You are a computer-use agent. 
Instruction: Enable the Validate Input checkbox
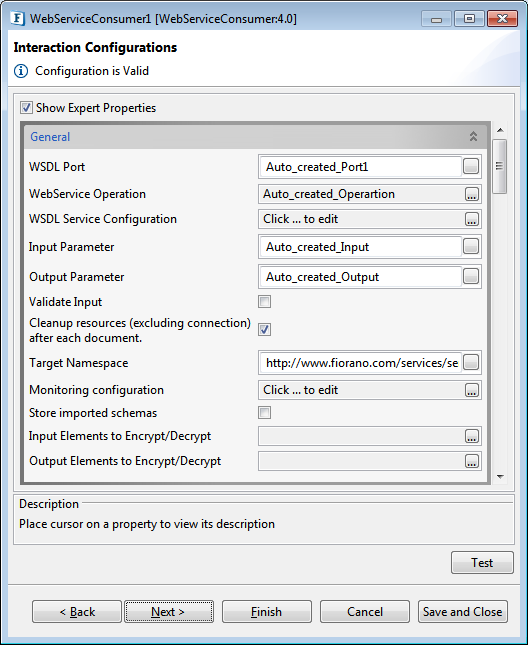click(x=264, y=302)
